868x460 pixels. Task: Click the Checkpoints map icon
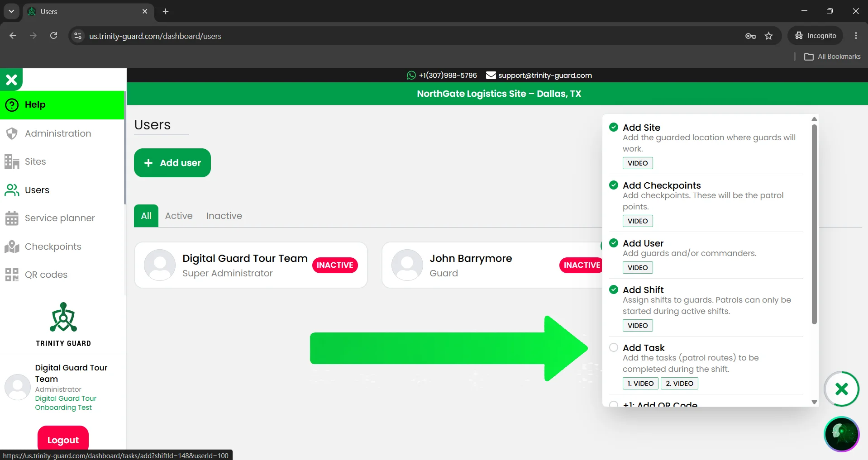pyautogui.click(x=12, y=247)
